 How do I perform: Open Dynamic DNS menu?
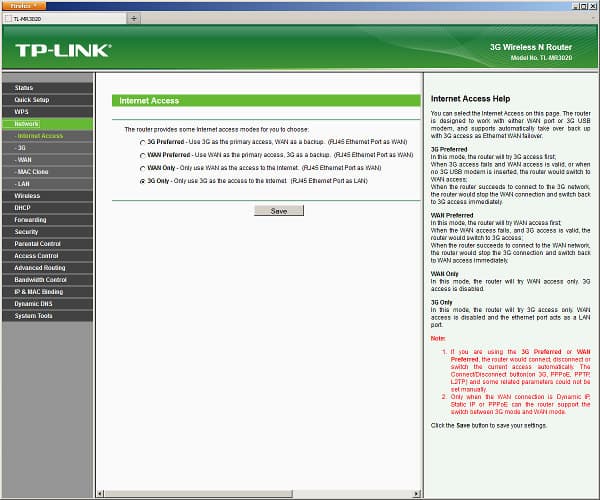coord(47,304)
